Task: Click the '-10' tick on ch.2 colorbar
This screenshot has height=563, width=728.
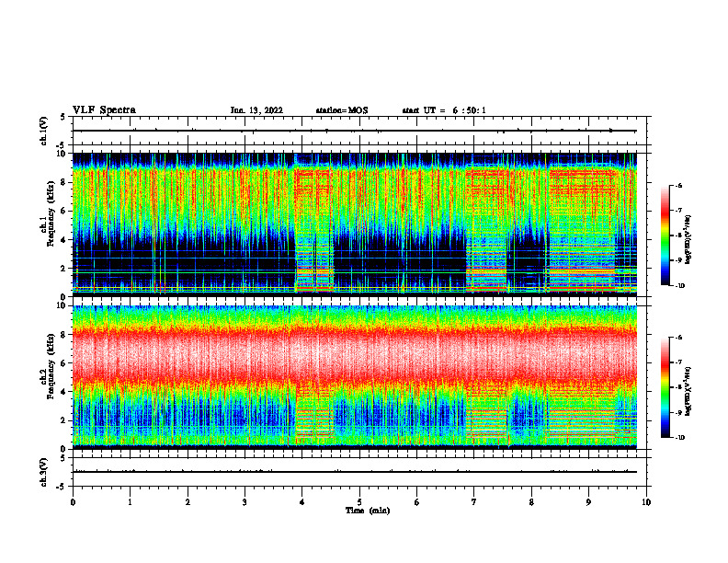Action: [x=679, y=438]
